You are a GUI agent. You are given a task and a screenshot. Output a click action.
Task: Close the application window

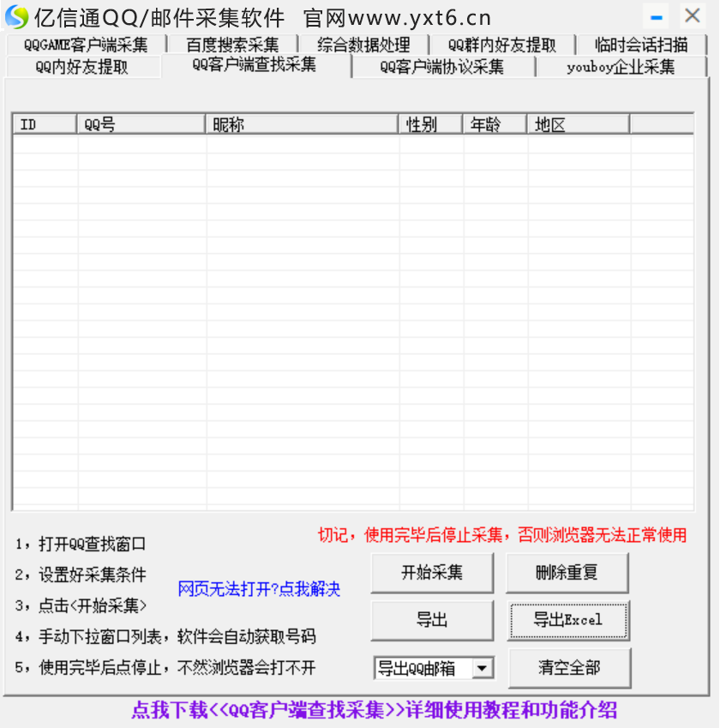[692, 15]
